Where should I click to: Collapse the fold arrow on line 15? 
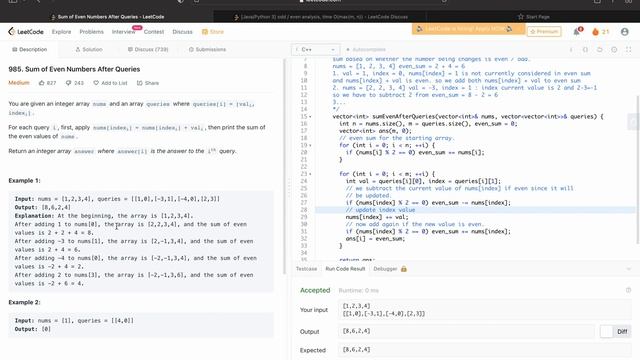click(310, 117)
